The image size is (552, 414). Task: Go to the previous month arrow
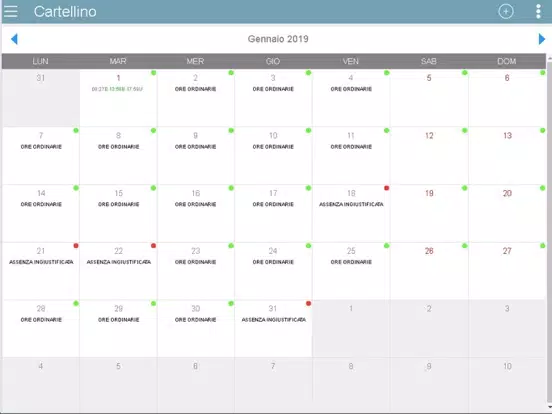[x=14, y=39]
